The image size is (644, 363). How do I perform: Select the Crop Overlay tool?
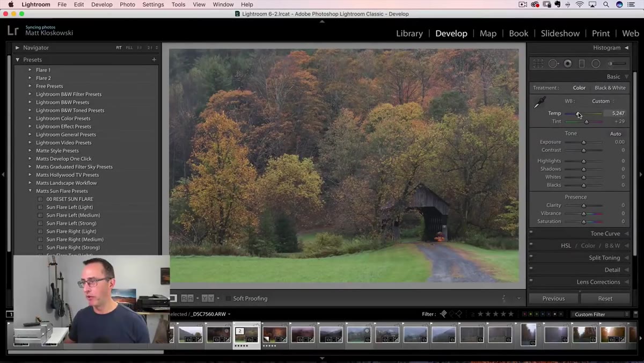[x=538, y=63]
